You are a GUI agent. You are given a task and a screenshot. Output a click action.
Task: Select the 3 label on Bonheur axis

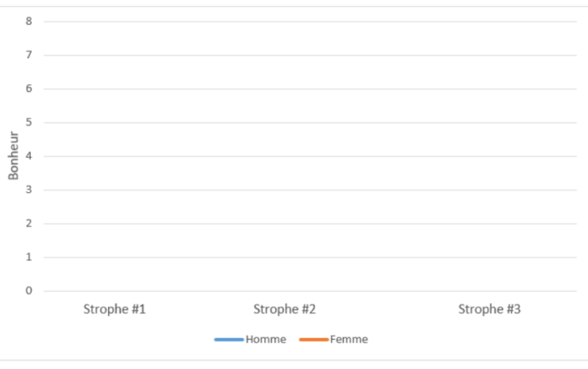click(28, 190)
